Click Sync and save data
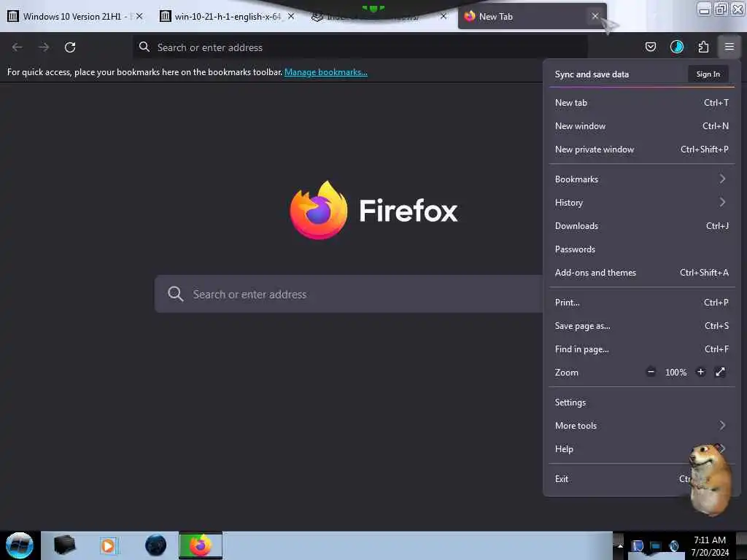Viewport: 747px width, 560px height. [x=592, y=74]
